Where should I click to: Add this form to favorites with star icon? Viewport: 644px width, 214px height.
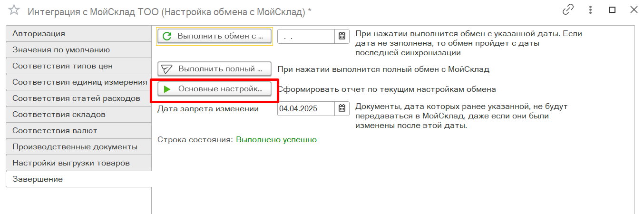(x=15, y=10)
